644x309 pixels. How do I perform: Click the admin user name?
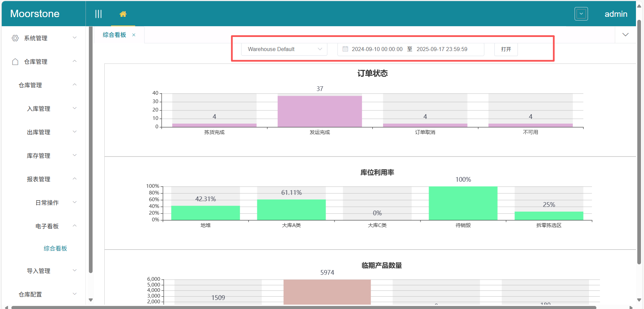click(x=616, y=14)
